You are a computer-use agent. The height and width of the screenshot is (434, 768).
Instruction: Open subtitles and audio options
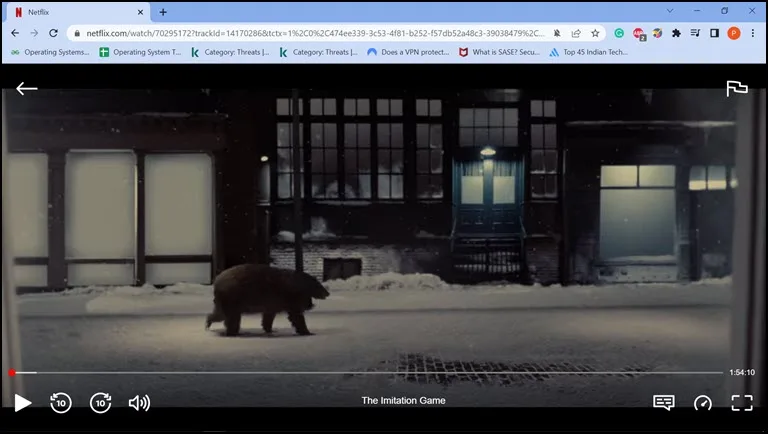coord(664,403)
